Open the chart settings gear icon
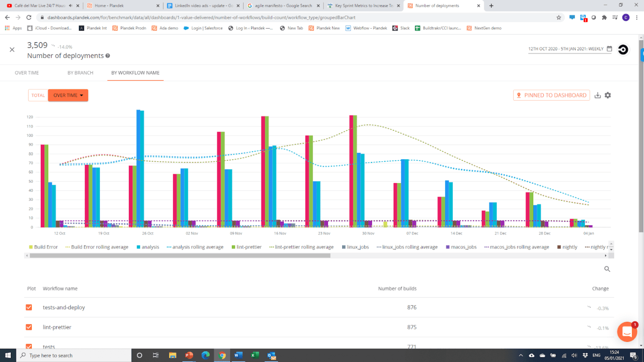 pyautogui.click(x=608, y=95)
